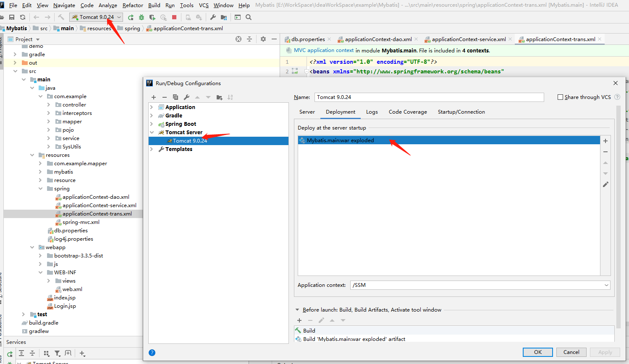Switch to the Startup/Connection tab
This screenshot has width=629, height=364.
click(x=461, y=112)
